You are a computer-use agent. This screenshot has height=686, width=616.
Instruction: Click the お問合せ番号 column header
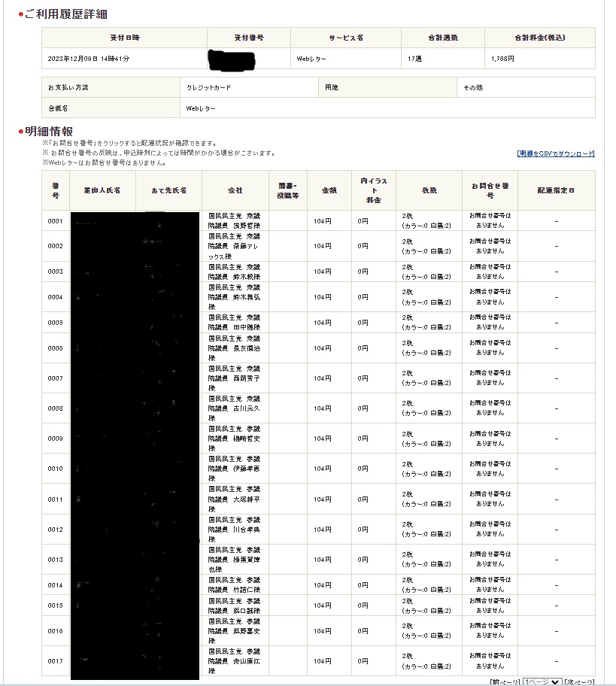(x=490, y=190)
